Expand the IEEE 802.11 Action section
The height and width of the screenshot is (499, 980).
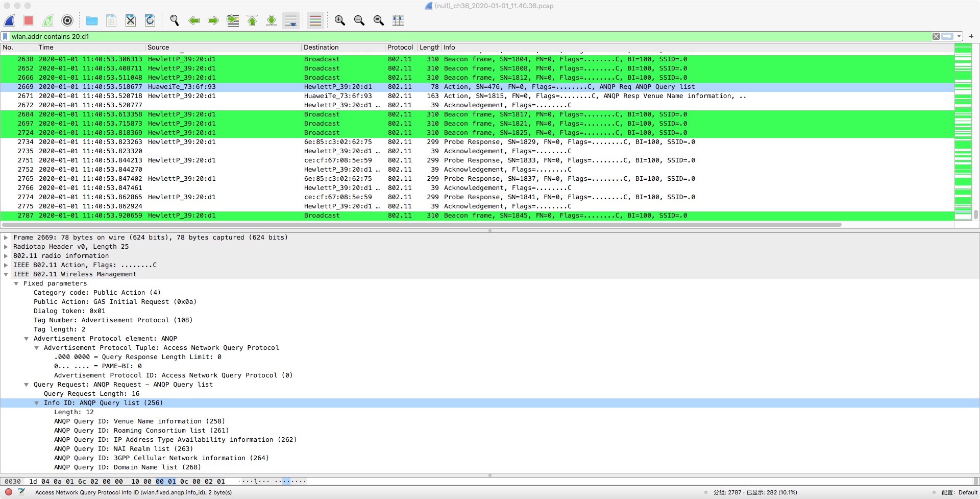[x=6, y=265]
